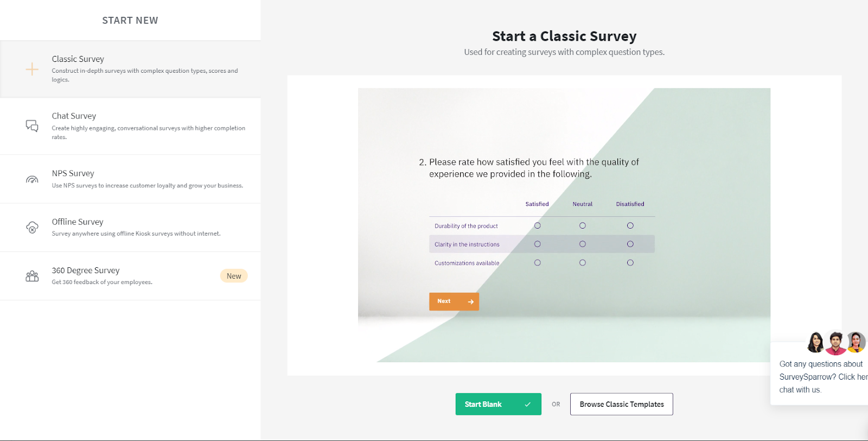Click the Chat Survey speech bubbles icon
The width and height of the screenshot is (868, 441).
[32, 126]
